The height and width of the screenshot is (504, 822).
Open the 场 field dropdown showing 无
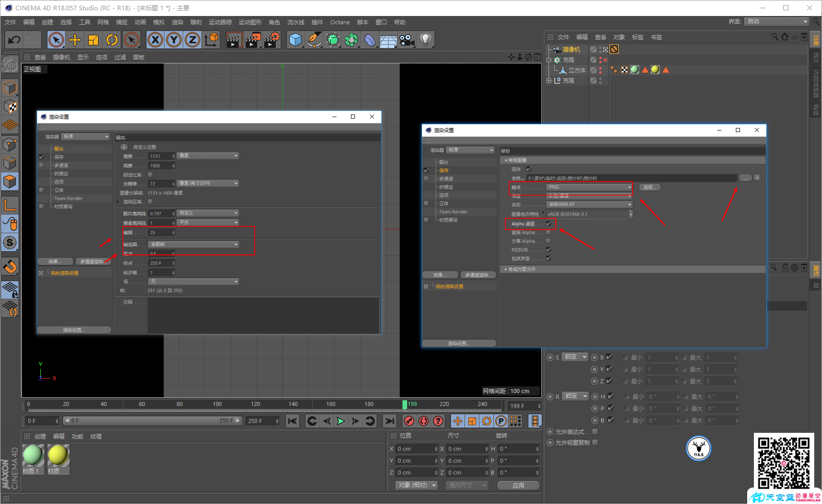point(194,281)
